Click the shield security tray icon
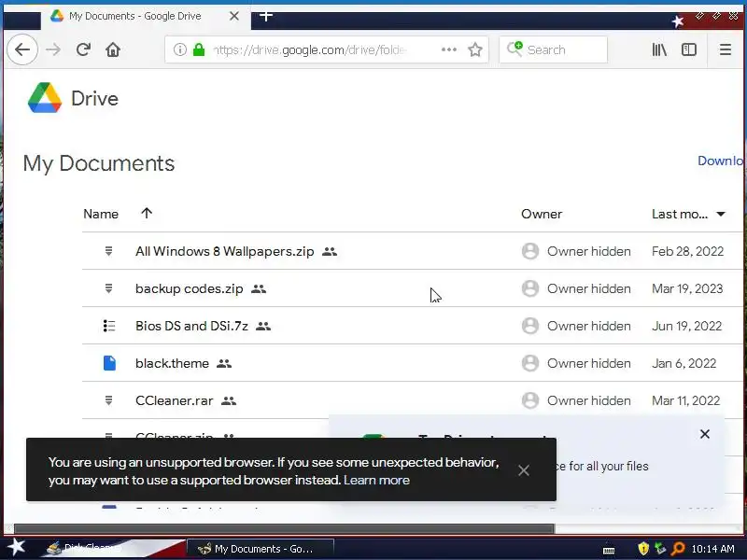The height and width of the screenshot is (560, 747). 643,549
